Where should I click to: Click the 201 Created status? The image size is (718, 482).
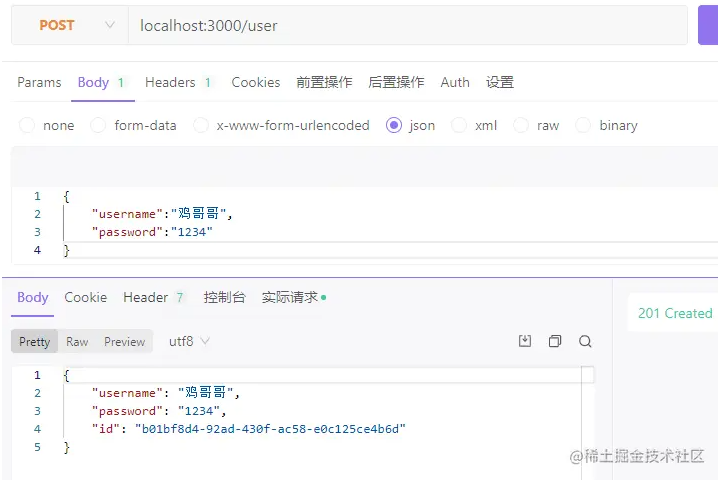tap(675, 313)
